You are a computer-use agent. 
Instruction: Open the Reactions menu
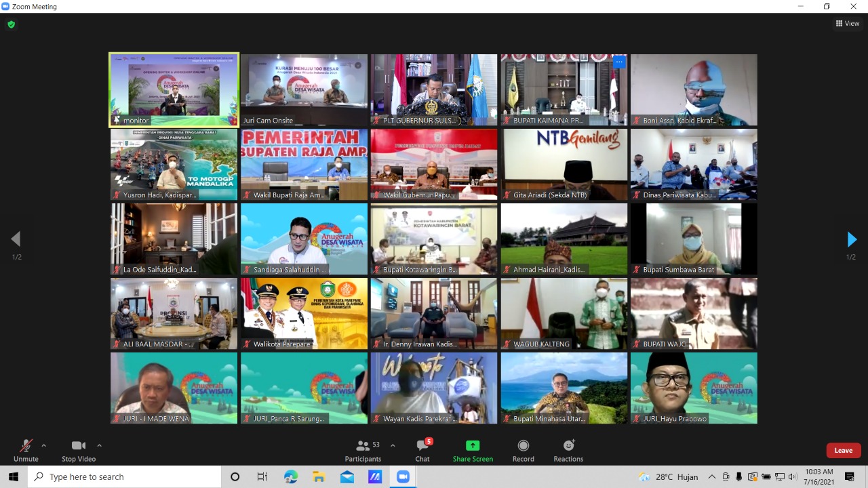568,450
